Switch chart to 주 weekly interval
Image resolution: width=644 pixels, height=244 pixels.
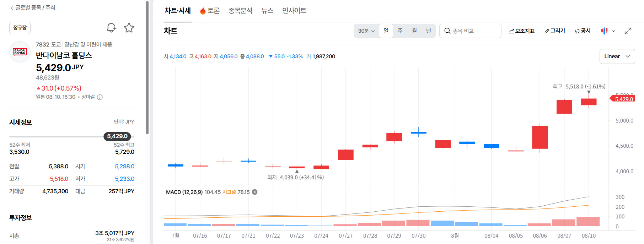click(400, 31)
